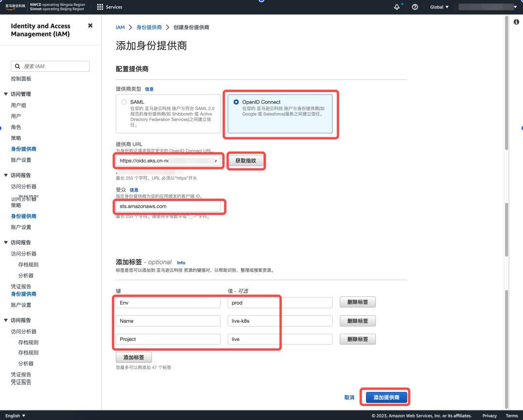Click the 获取指纹 button

click(246, 160)
